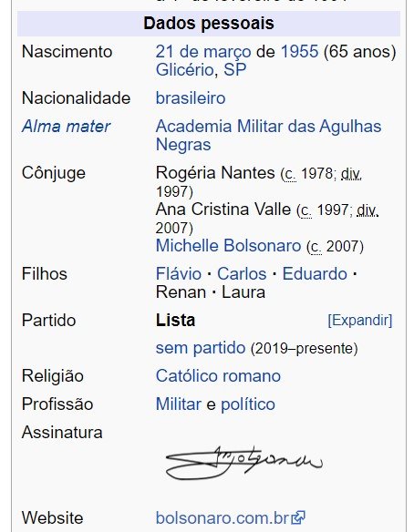Image resolution: width=414 pixels, height=532 pixels.
Task: Open the bolsonaro.com.br website link
Action: click(x=223, y=517)
